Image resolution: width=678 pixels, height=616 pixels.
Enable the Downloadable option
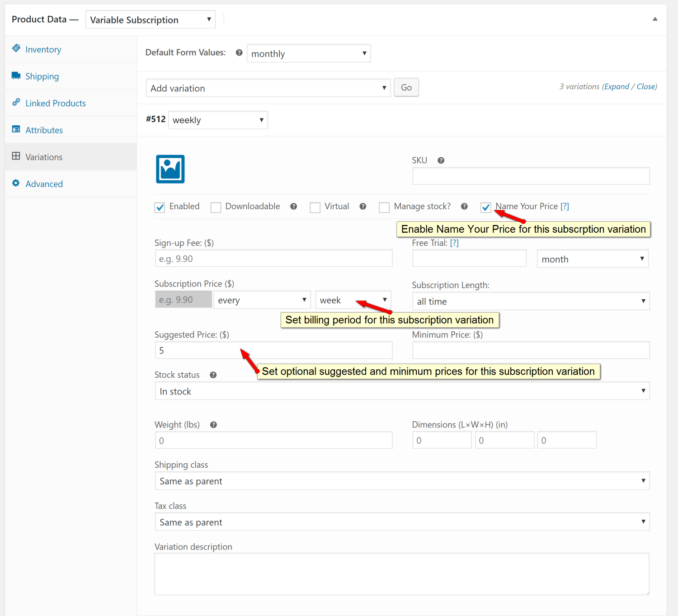(216, 207)
